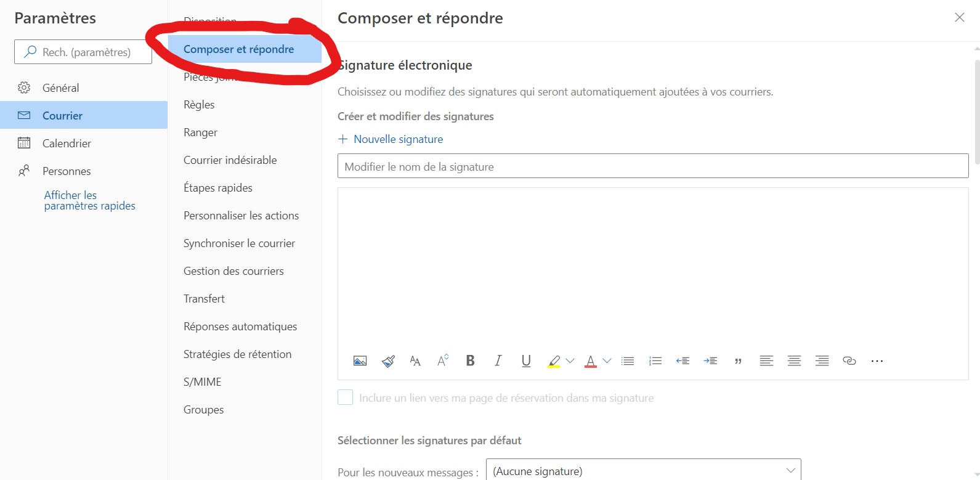
Task: Apply quote formatting
Action: [738, 362]
